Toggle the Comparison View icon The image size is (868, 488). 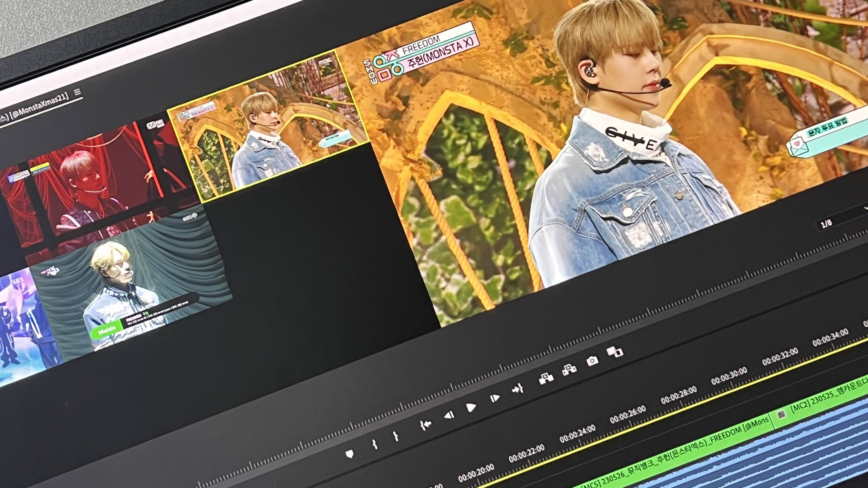pos(615,352)
